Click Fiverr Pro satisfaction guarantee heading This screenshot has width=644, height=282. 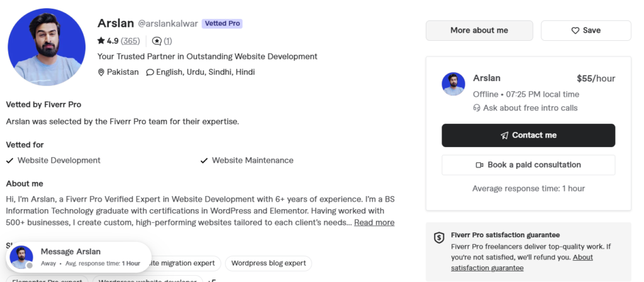coord(505,235)
